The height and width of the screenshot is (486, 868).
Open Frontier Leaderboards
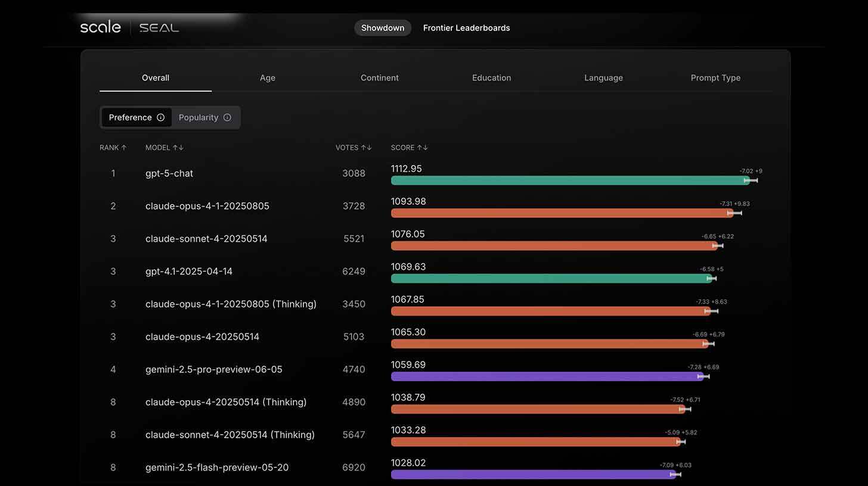(467, 28)
